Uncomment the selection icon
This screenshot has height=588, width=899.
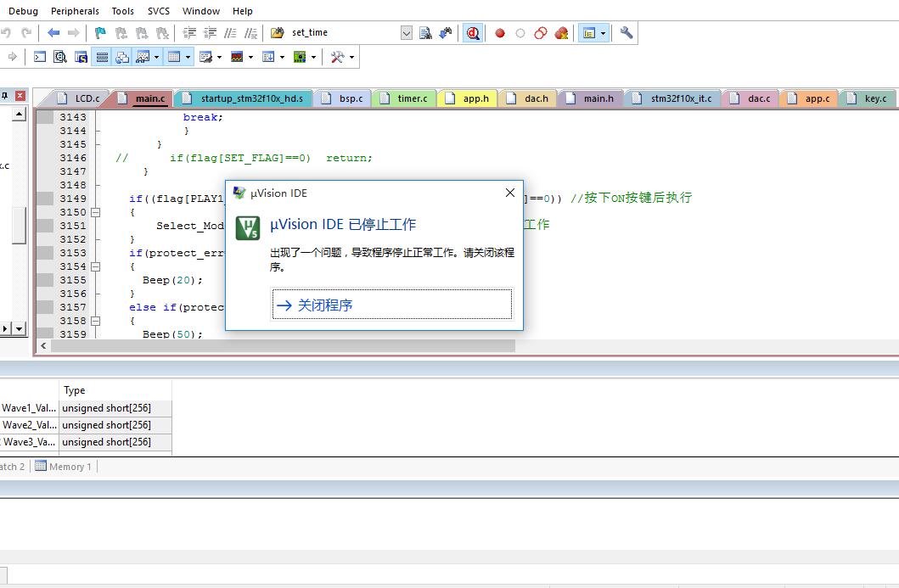pyautogui.click(x=250, y=32)
